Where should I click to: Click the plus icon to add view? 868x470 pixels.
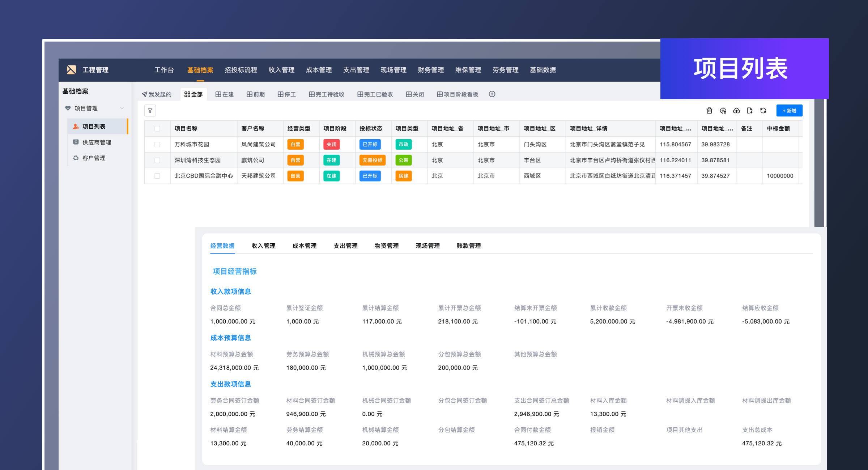pos(492,94)
